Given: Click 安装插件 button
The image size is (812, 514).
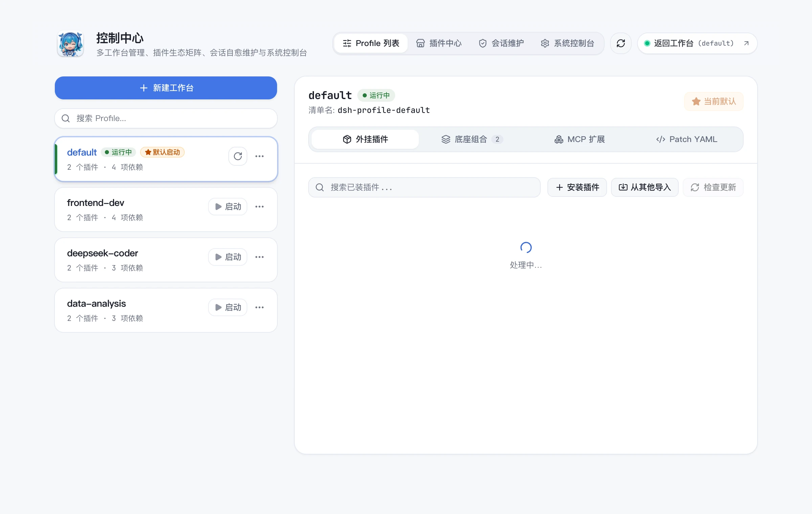Looking at the screenshot, I should [577, 187].
